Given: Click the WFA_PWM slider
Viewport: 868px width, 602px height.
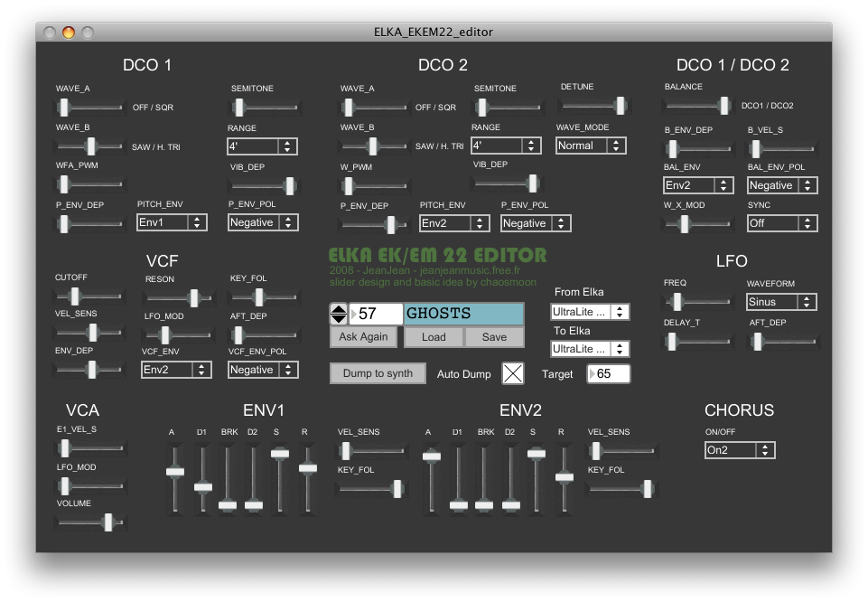Looking at the screenshot, I should (89, 183).
